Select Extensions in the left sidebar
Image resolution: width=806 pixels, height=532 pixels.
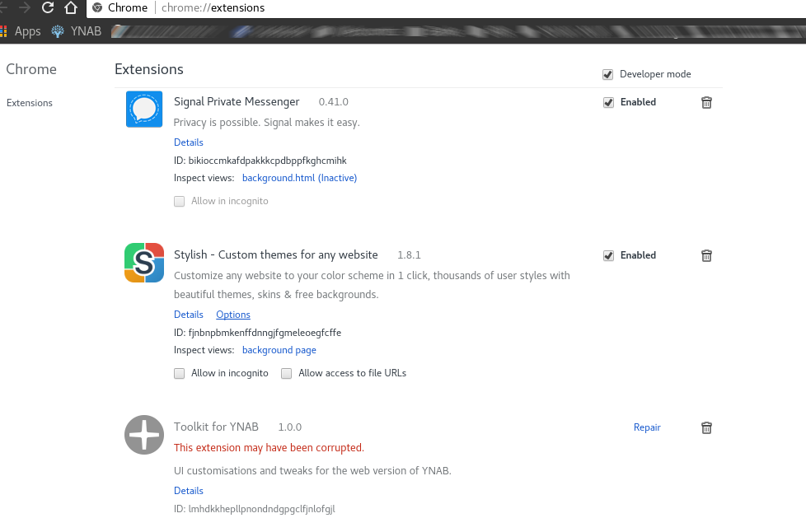click(x=30, y=103)
